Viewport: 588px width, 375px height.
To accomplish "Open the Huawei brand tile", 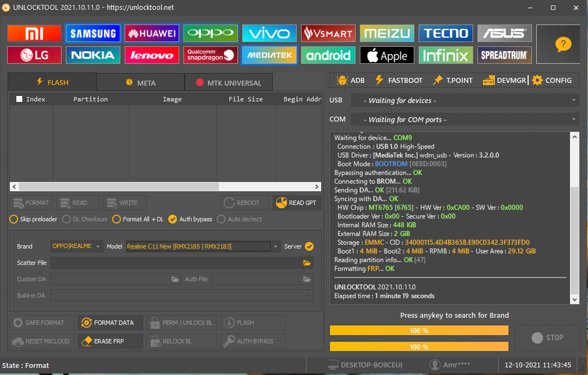I will coord(152,33).
